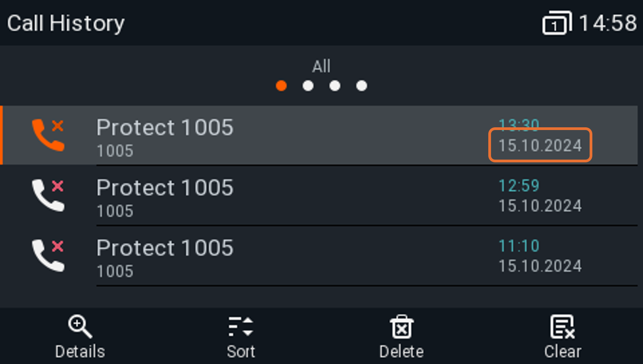
Task: Select the first orange page indicator dot
Action: tap(281, 86)
